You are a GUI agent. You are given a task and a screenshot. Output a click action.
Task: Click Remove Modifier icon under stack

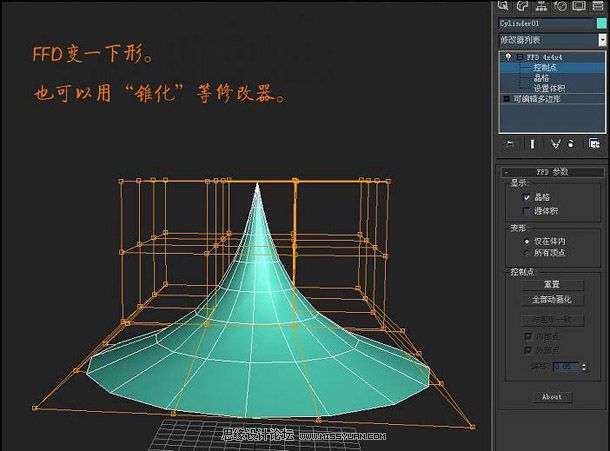pyautogui.click(x=571, y=144)
